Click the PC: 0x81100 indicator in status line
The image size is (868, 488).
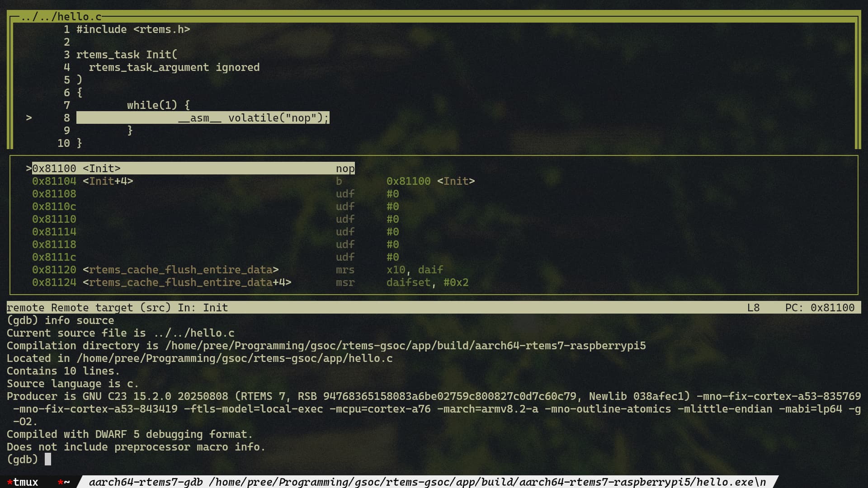coord(819,308)
